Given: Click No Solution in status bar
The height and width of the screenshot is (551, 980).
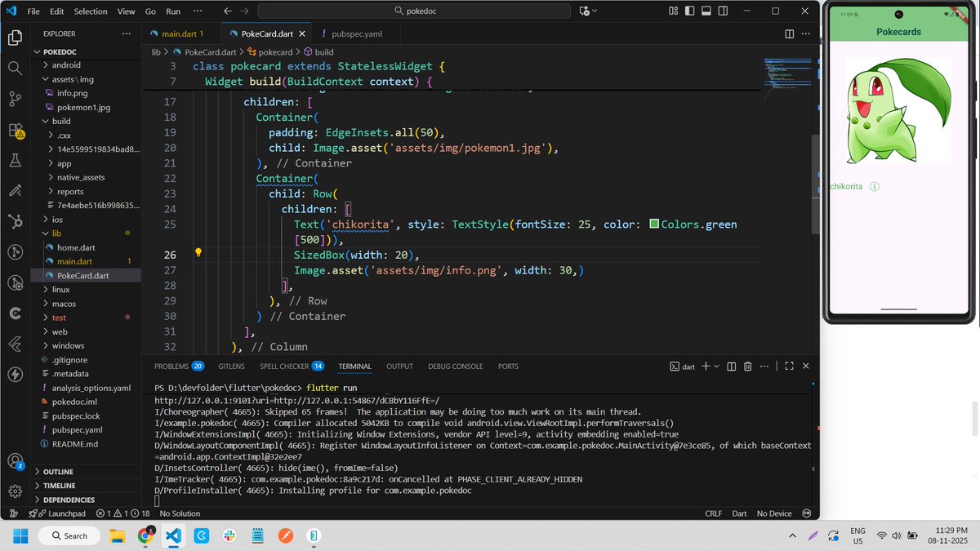Looking at the screenshot, I should [180, 513].
